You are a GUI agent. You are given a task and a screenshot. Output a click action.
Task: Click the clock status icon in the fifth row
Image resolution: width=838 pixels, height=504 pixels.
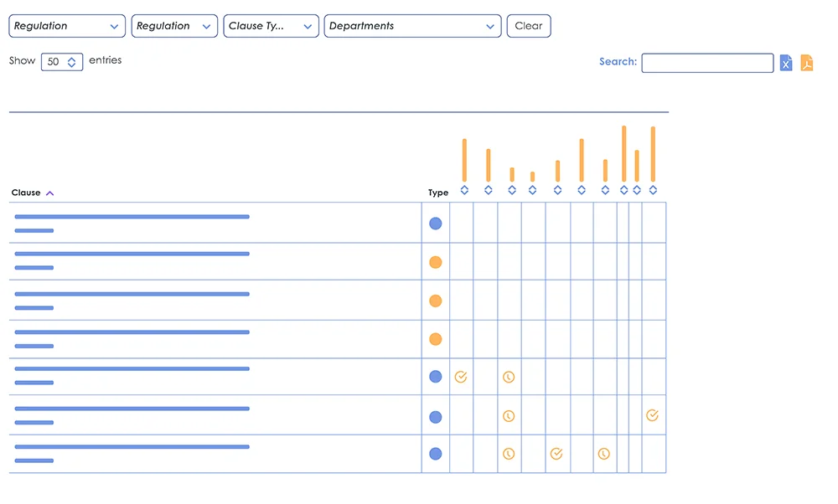[x=509, y=378]
